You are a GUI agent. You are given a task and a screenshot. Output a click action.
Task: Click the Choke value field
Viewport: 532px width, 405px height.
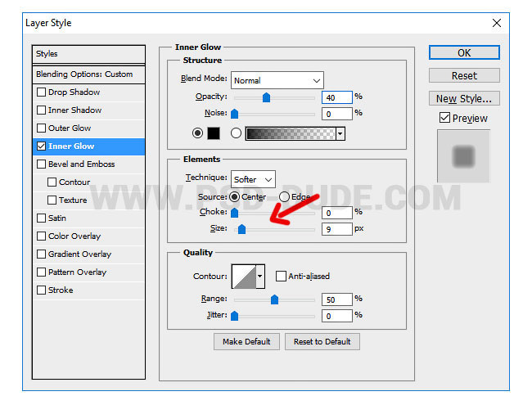(337, 213)
